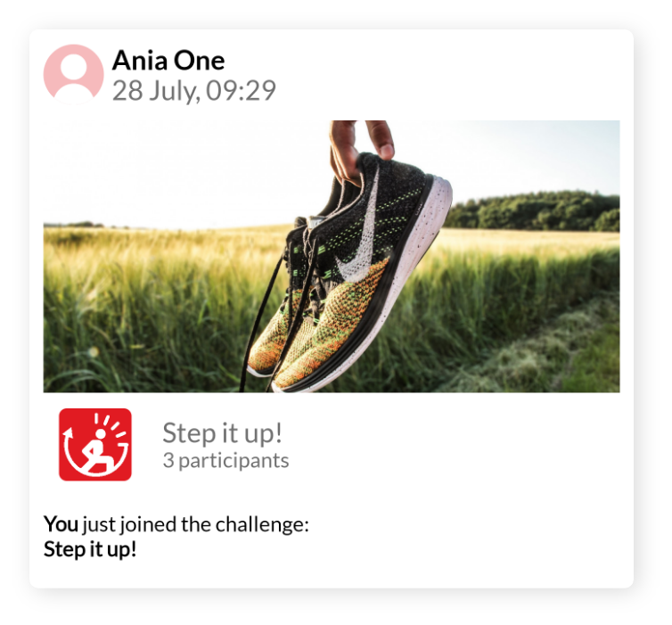Open bold Step it up! link at bottom
Viewport: 672px width, 625px height.
pyautogui.click(x=90, y=549)
